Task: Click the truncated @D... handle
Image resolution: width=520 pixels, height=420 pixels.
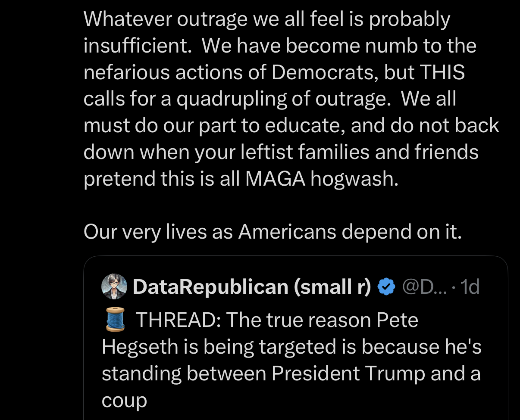Action: pos(424,286)
